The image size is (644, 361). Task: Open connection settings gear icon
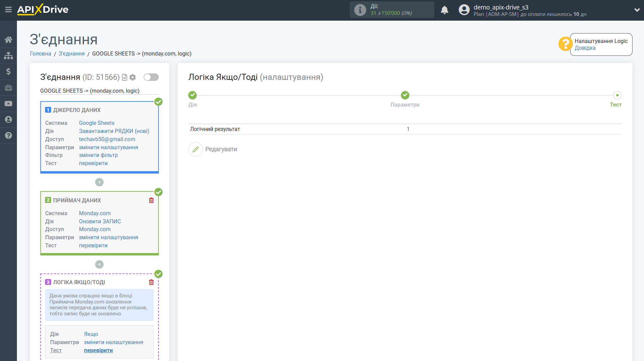coord(133,77)
